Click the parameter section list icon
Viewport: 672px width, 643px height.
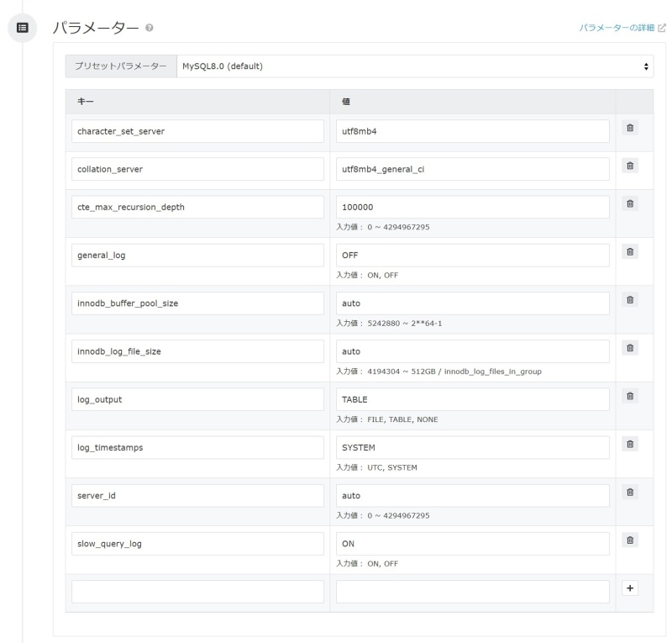(23, 28)
